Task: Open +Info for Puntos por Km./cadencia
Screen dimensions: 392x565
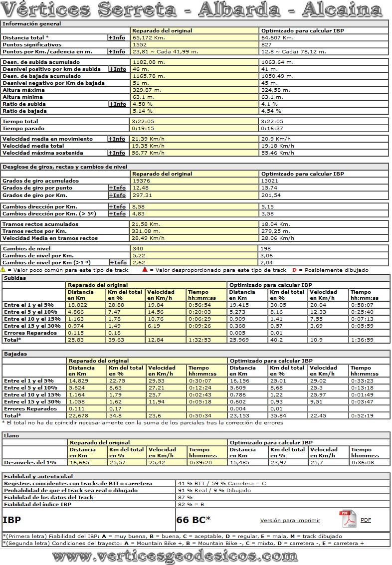Action: 117,51
